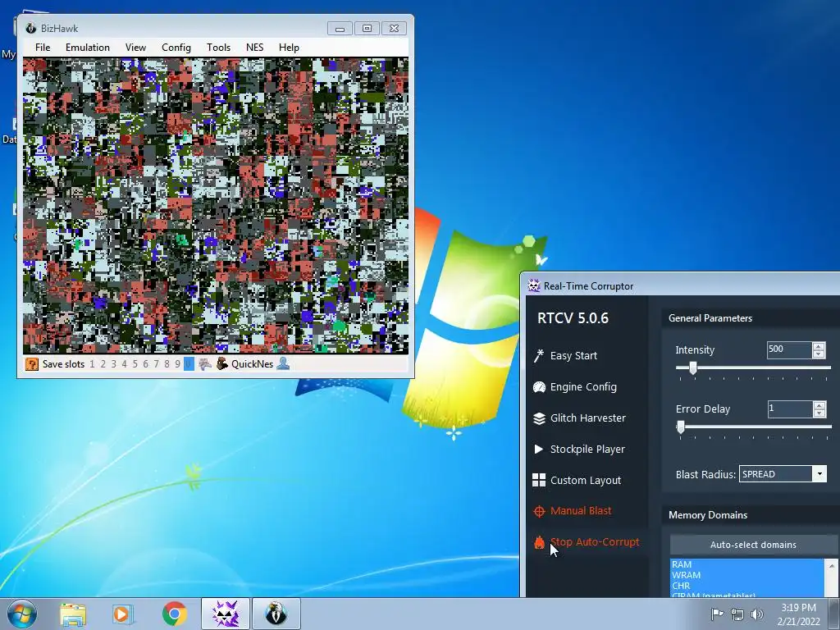840x630 pixels.
Task: Select save slot 2 in BizHawk
Action: tap(103, 363)
